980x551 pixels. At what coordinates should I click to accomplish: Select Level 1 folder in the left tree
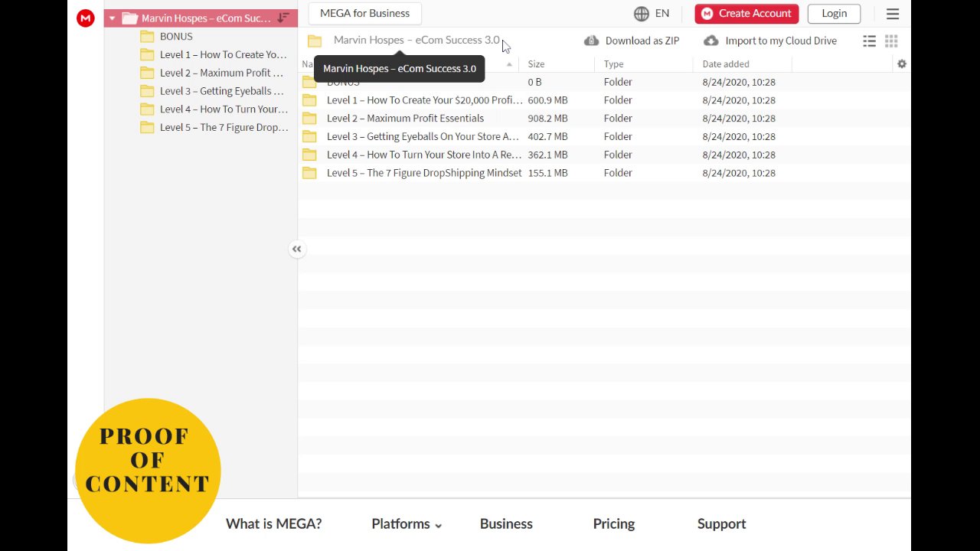[223, 54]
